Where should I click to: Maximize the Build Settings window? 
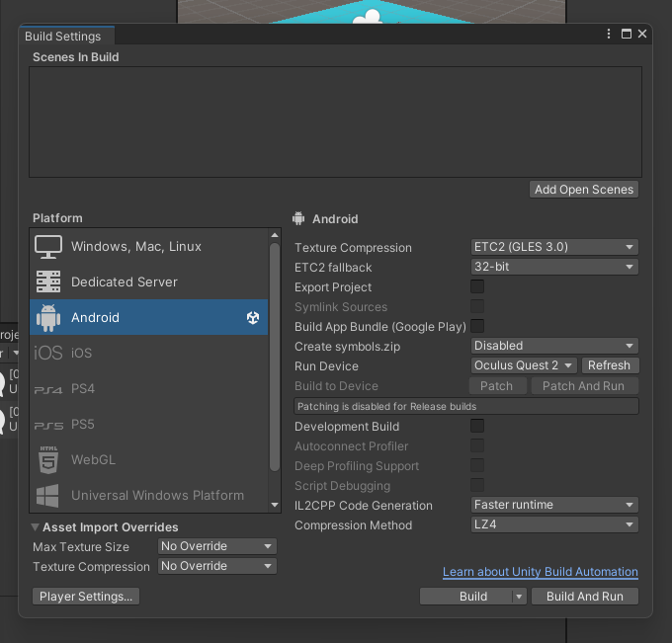627,34
